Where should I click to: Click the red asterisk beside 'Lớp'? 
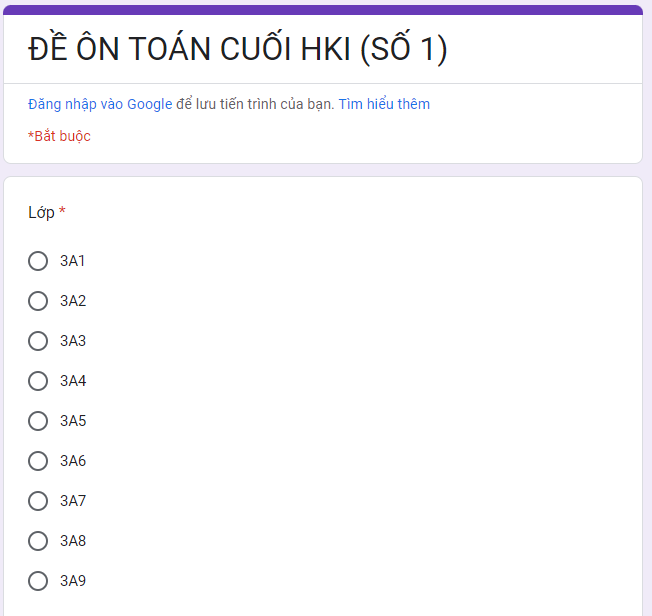[62, 211]
